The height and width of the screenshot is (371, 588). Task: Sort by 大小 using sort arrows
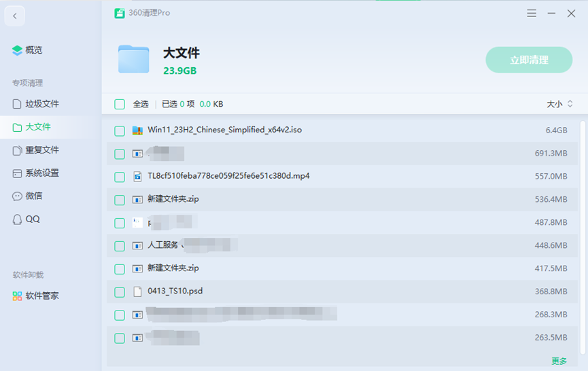point(570,104)
